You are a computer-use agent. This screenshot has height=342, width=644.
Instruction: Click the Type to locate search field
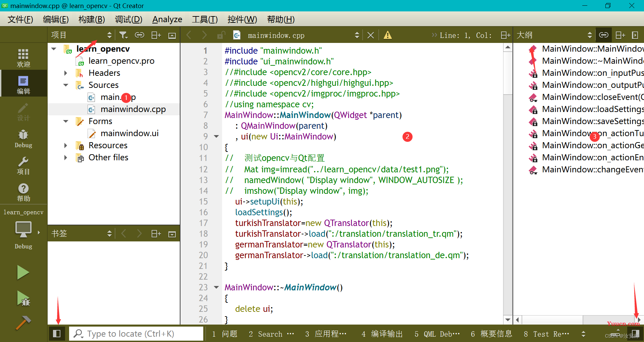tap(136, 334)
